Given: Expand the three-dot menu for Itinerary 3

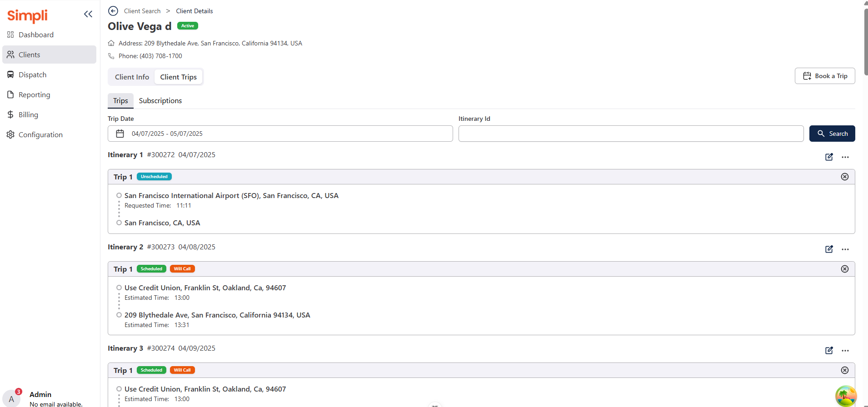Looking at the screenshot, I should coord(845,350).
